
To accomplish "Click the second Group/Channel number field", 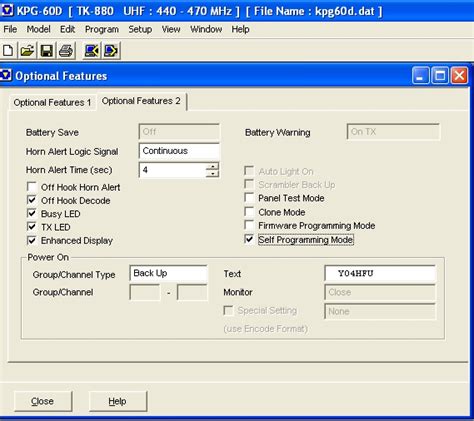I will [x=192, y=292].
